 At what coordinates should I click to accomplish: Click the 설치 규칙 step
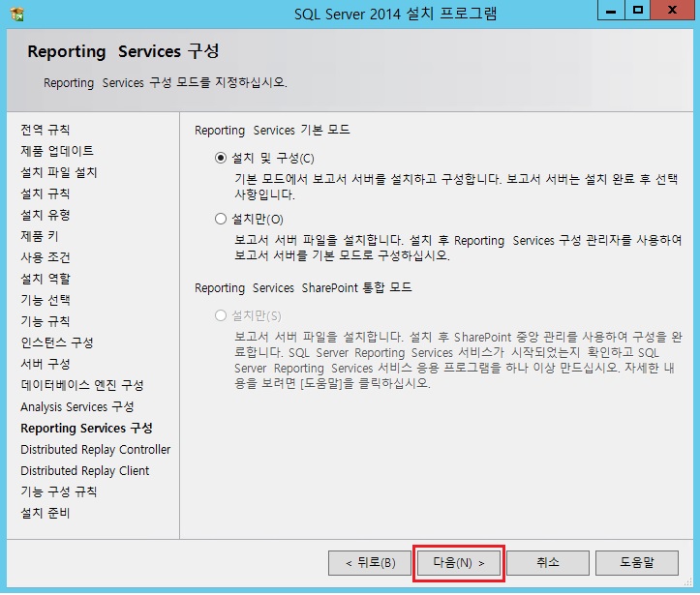(46, 193)
